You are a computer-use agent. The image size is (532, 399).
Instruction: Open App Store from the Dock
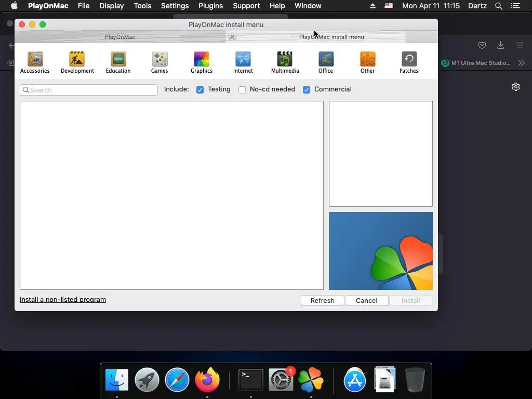(x=354, y=380)
